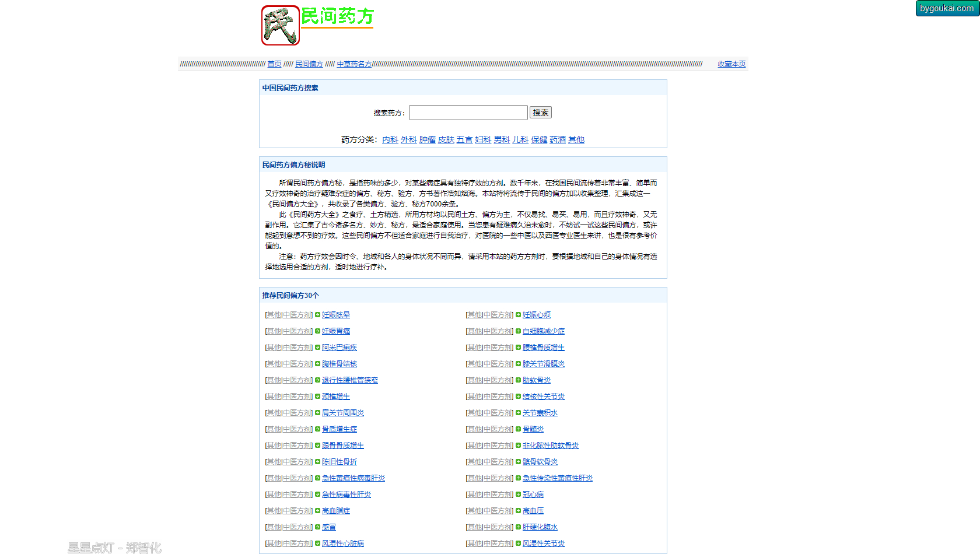Open the 首页 navigation link
Screen dimensions: 980x554
pos(274,64)
